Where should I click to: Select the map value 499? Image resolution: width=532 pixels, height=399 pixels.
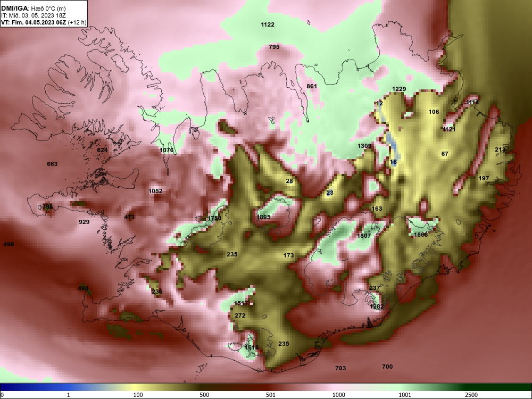(9, 244)
